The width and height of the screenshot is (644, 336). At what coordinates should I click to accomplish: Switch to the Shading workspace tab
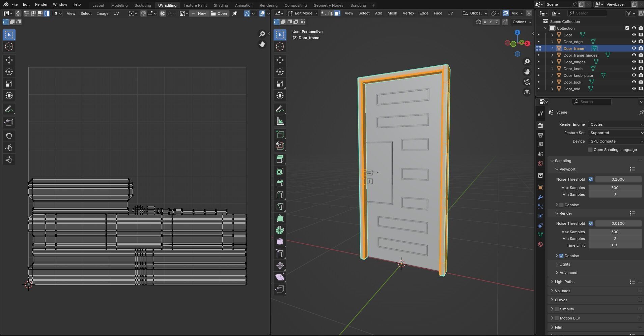(221, 5)
